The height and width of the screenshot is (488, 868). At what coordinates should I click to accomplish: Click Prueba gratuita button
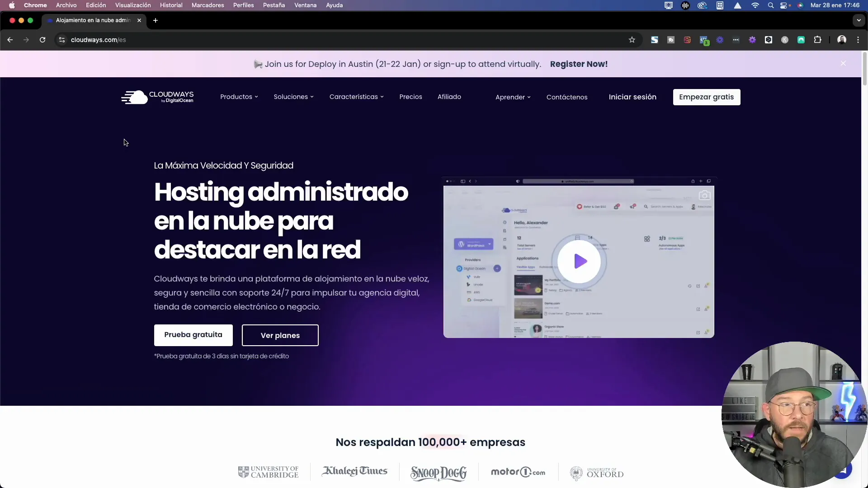click(193, 335)
